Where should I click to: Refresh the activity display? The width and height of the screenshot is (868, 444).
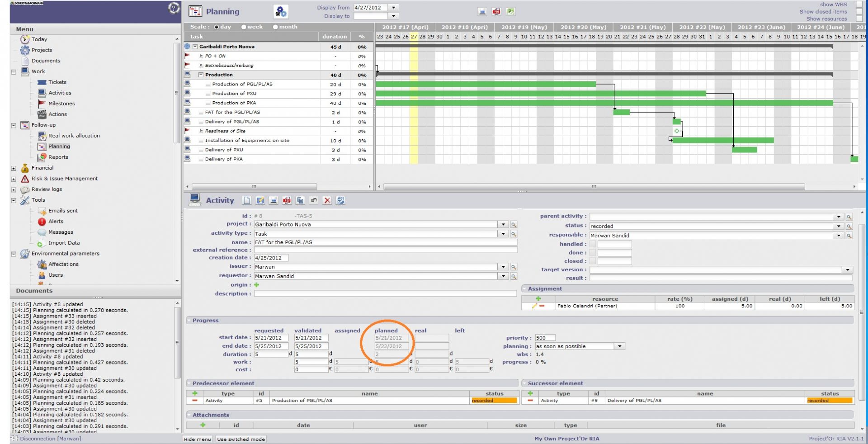point(341,200)
